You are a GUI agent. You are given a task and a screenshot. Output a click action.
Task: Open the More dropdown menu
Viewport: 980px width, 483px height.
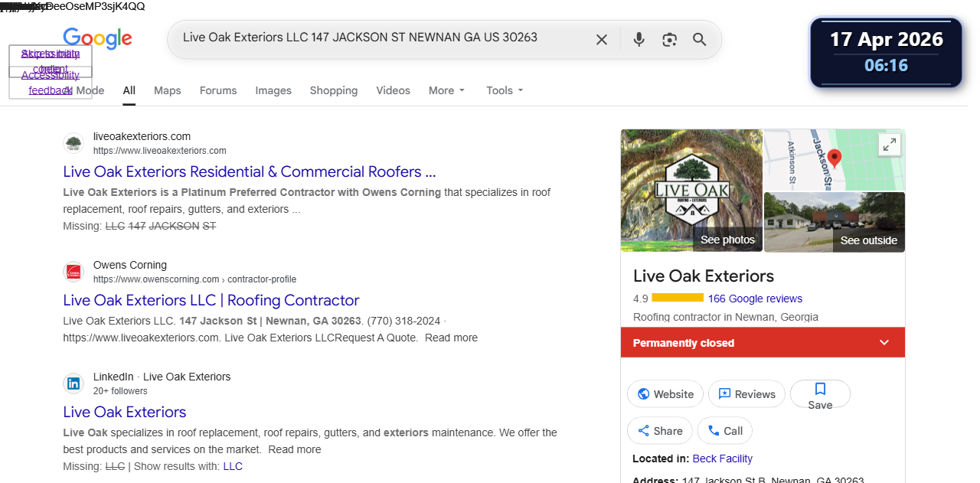(446, 90)
